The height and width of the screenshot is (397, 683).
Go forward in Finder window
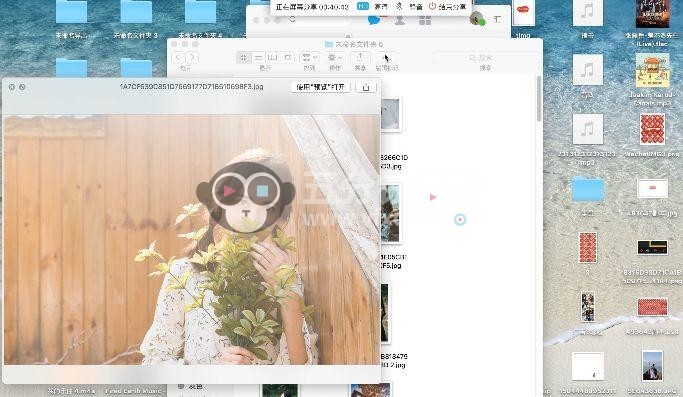pyautogui.click(x=192, y=58)
